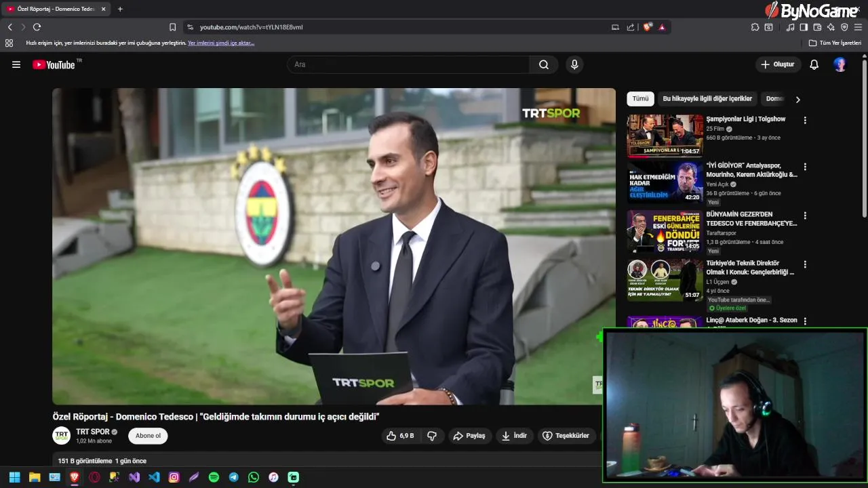This screenshot has height=488, width=868.
Task: Click the İndir download button
Action: pyautogui.click(x=514, y=436)
